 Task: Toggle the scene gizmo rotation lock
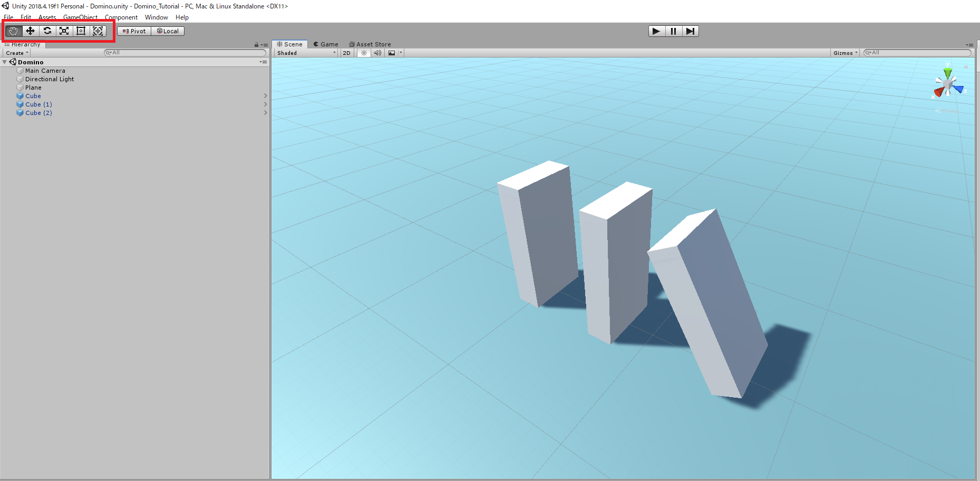click(966, 67)
